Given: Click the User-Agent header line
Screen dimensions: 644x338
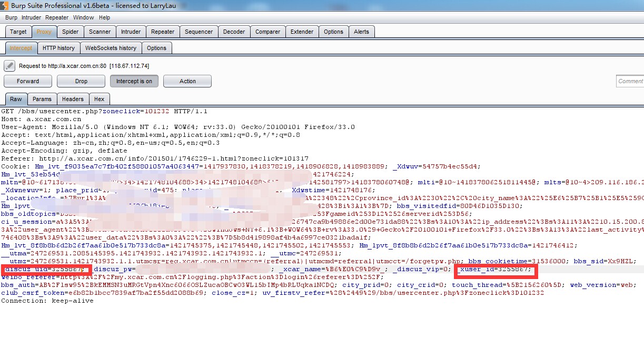Looking at the screenshot, I should [178, 127].
